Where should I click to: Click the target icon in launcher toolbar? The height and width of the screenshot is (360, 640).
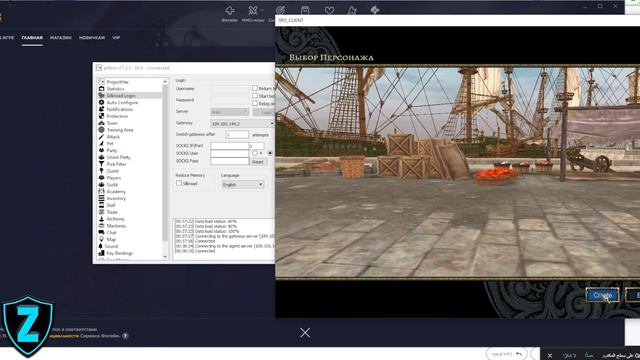click(x=280, y=11)
